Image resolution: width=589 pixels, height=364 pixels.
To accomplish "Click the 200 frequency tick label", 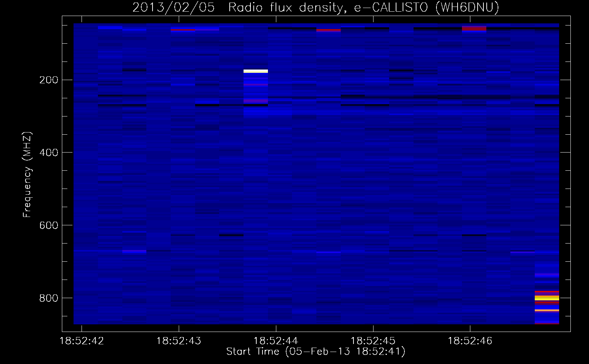I will (48, 80).
